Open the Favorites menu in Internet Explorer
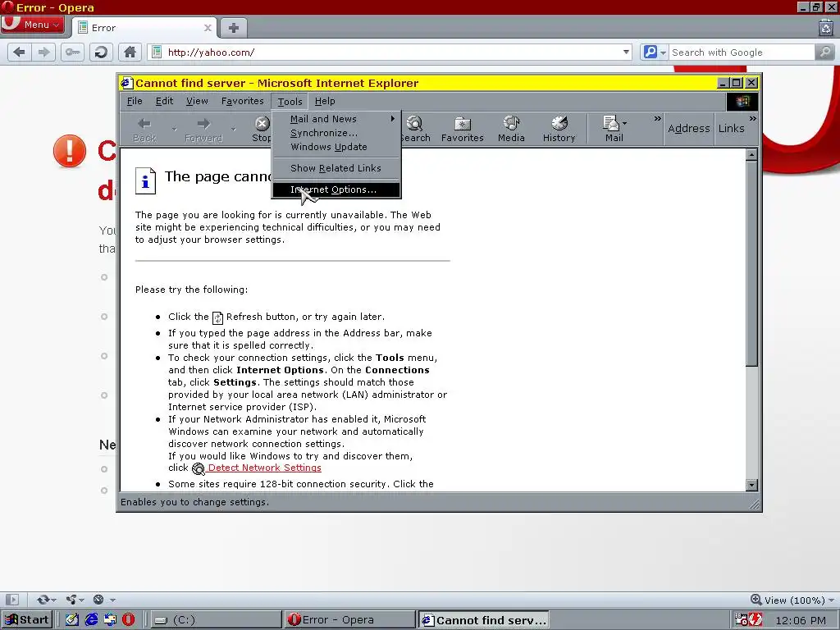Image resolution: width=840 pixels, height=630 pixels. [242, 101]
